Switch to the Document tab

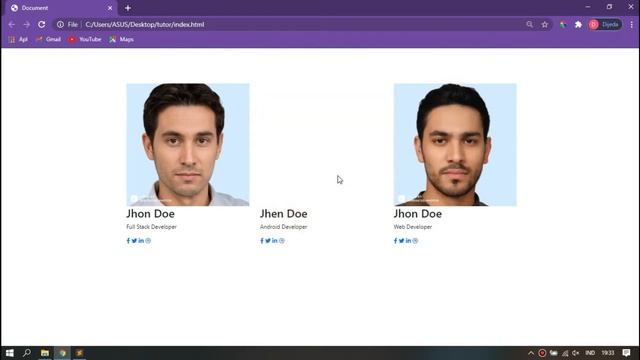pos(61,8)
